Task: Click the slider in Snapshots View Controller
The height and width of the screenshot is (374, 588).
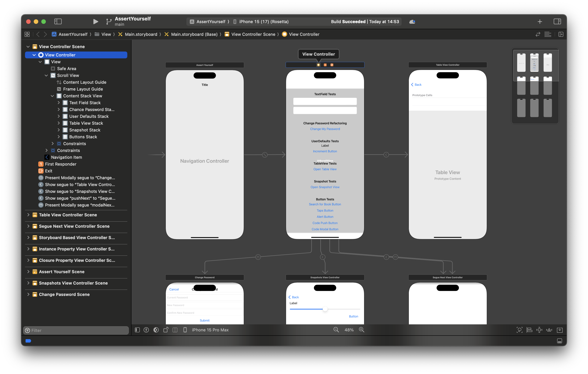Action: coord(325,309)
